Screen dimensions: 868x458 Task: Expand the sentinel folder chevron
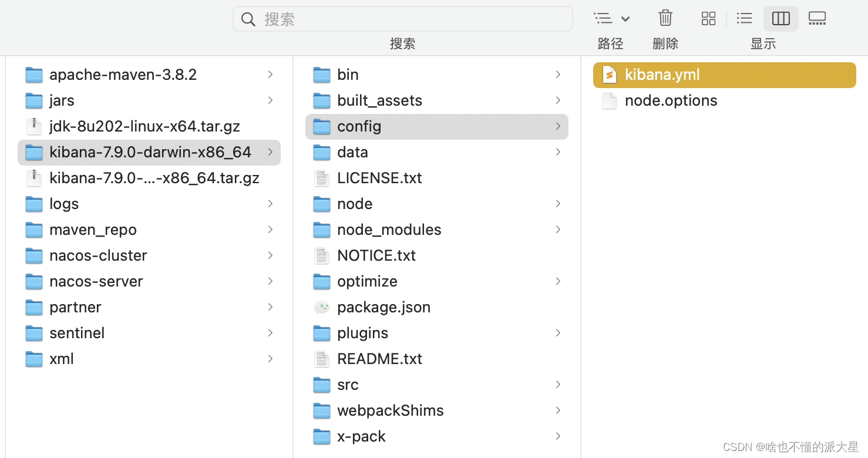[270, 333]
